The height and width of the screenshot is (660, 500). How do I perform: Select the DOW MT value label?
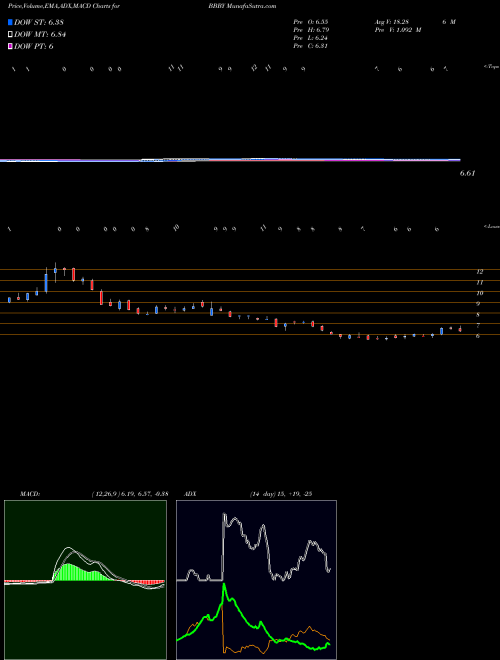pos(40,35)
